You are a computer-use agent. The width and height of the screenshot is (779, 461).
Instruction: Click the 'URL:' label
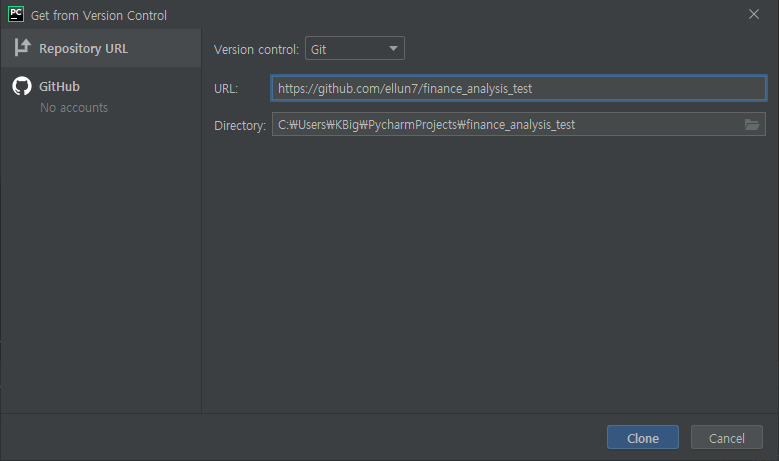tap(226, 88)
